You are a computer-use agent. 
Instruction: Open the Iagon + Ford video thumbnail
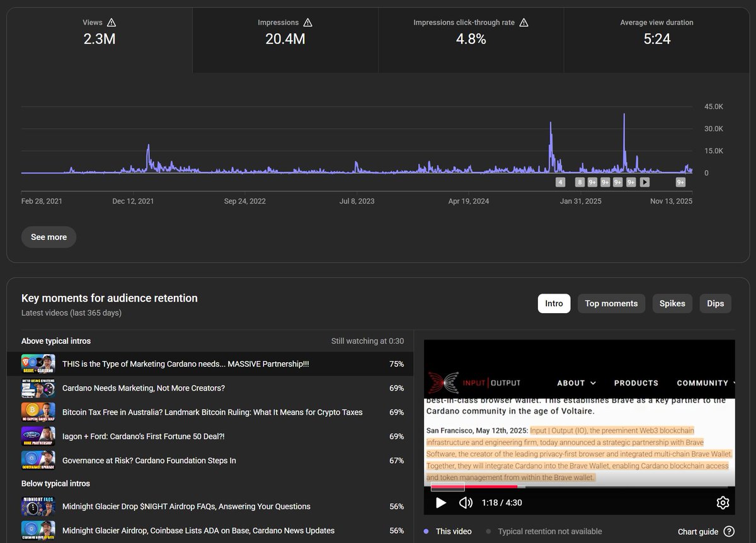pos(37,436)
